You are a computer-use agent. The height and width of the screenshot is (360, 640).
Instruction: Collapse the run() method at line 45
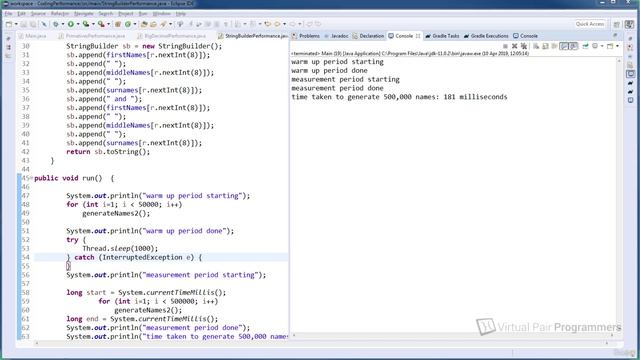(32, 178)
